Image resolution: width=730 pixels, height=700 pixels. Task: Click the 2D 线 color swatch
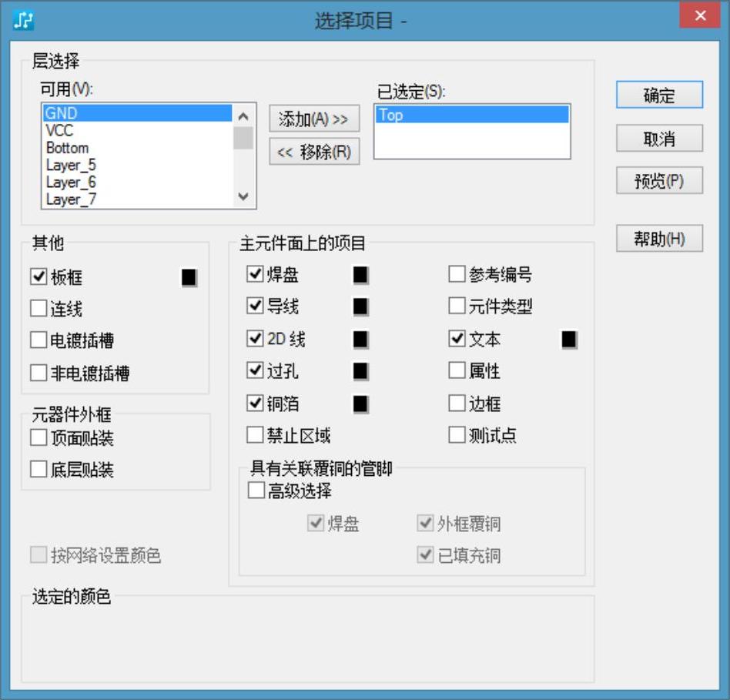360,339
